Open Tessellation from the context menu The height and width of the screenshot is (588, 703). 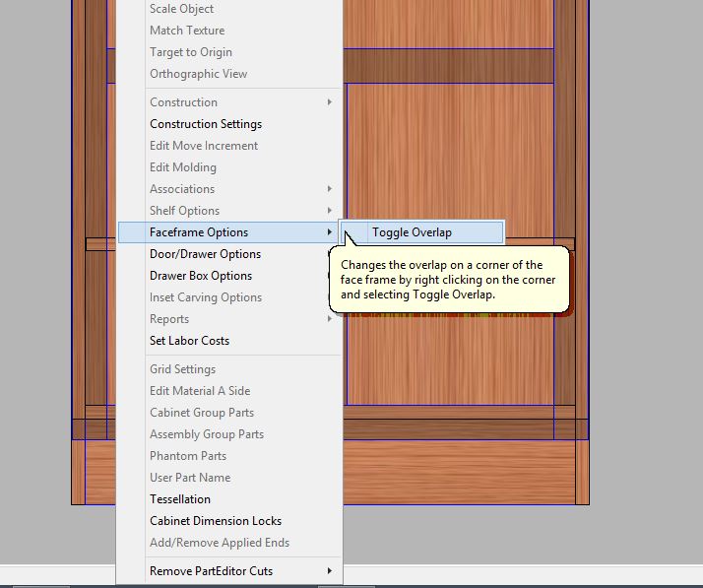tap(180, 499)
